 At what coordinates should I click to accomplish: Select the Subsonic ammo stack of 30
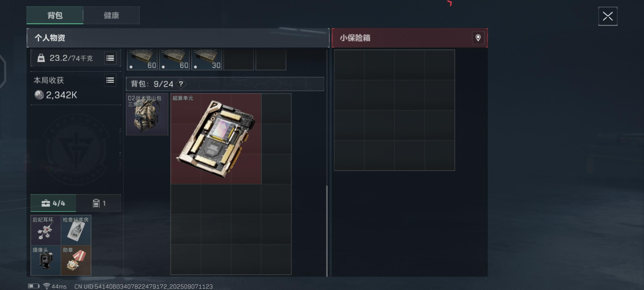207,60
